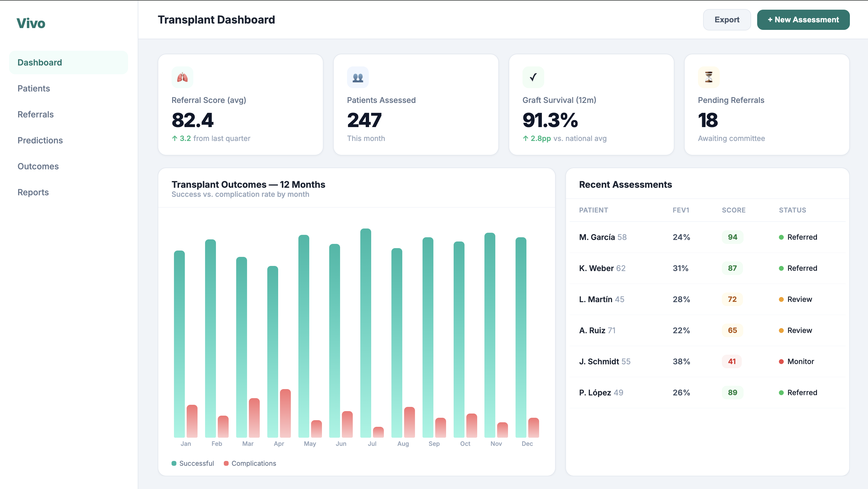Click the 91.3% graft survival value
The image size is (868, 489).
[550, 120]
